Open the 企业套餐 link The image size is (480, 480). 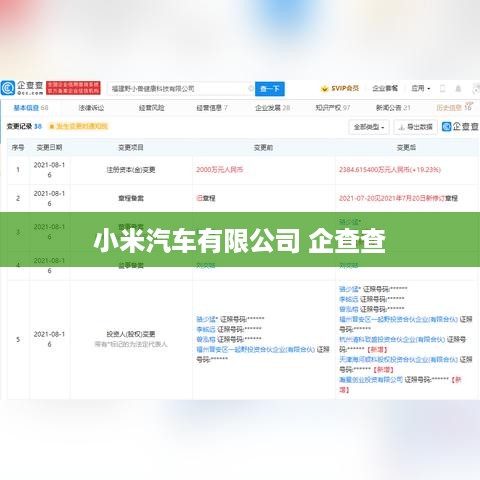pos(385,88)
